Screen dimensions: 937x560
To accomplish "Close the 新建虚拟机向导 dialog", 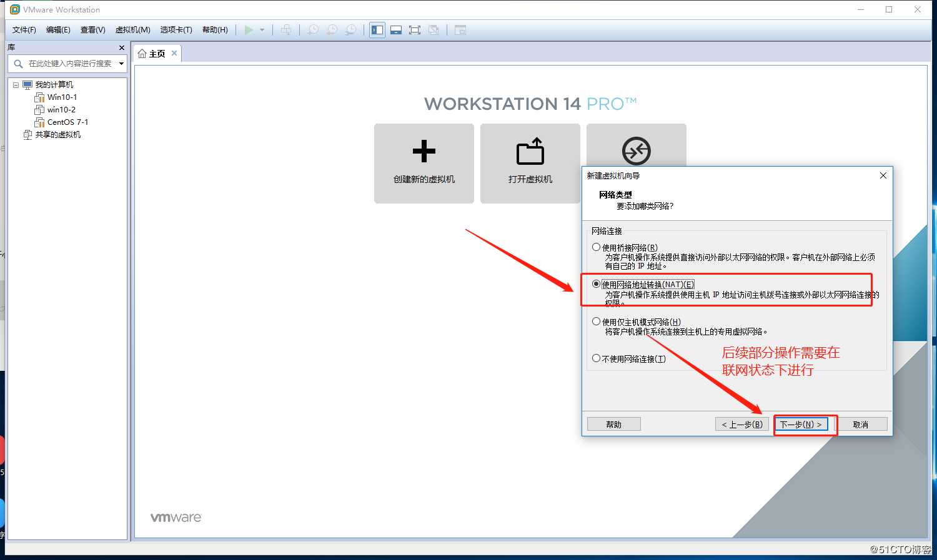I will click(883, 175).
